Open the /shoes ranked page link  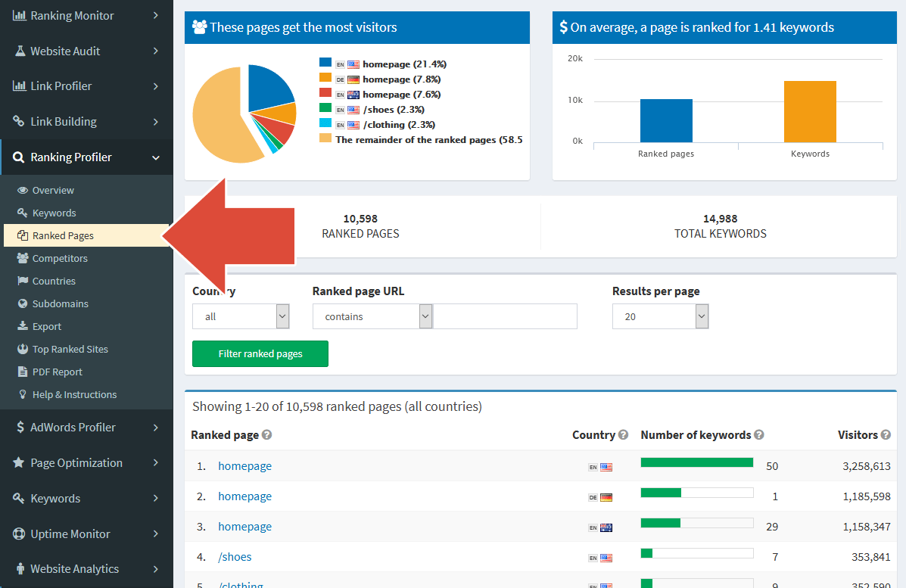pos(235,556)
